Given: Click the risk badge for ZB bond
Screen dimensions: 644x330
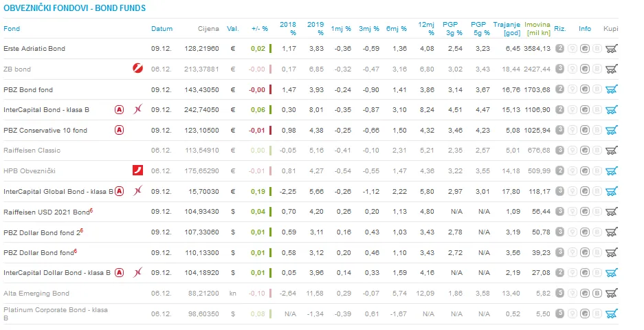Looking at the screenshot, I should click(559, 69).
